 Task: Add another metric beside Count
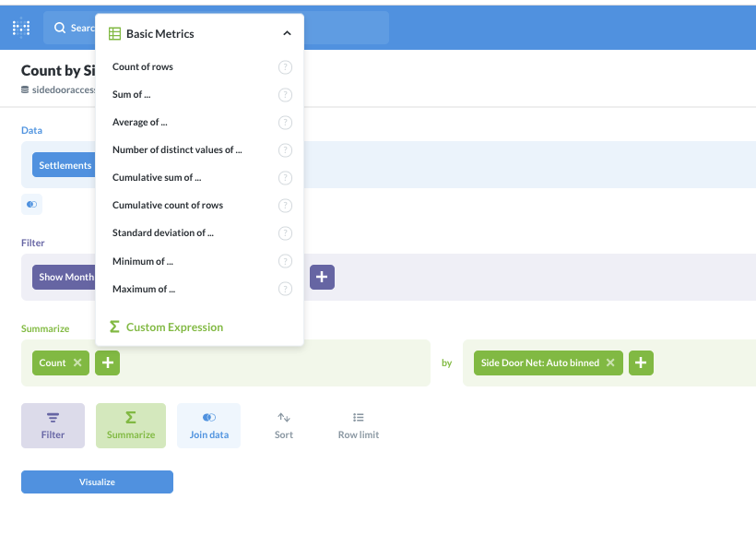(108, 363)
